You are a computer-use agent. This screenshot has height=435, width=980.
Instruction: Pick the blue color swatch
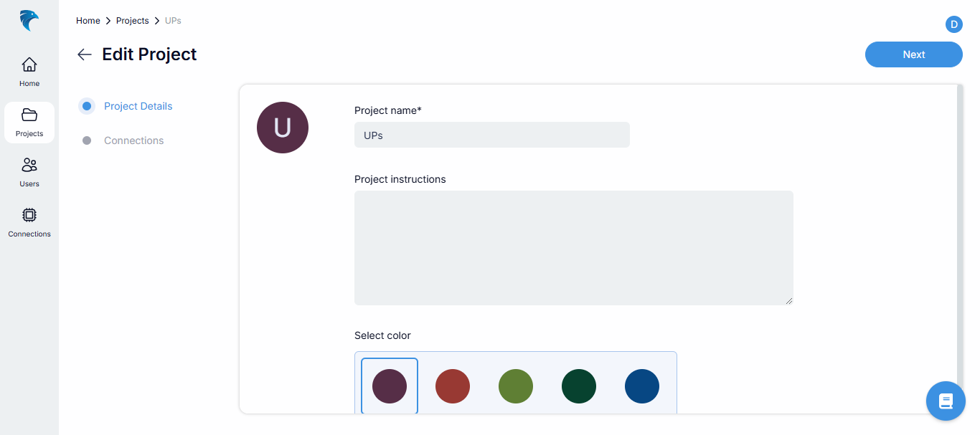click(x=642, y=386)
